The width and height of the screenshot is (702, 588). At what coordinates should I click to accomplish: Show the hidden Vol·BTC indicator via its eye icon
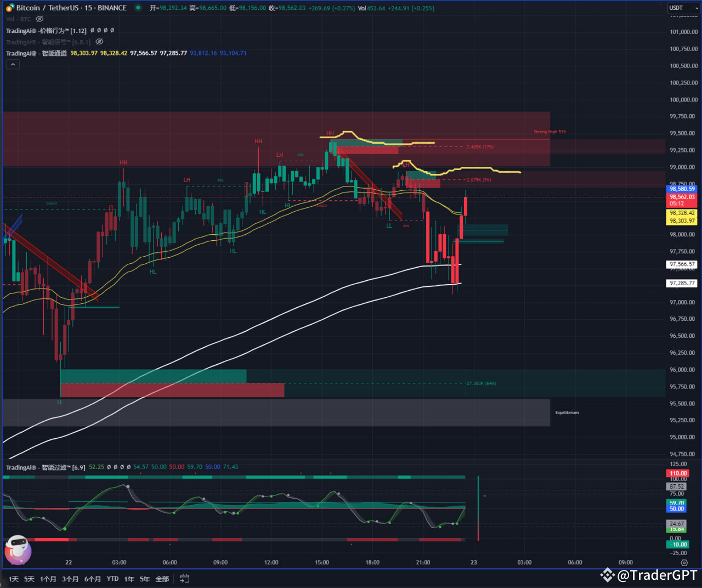pyautogui.click(x=38, y=19)
